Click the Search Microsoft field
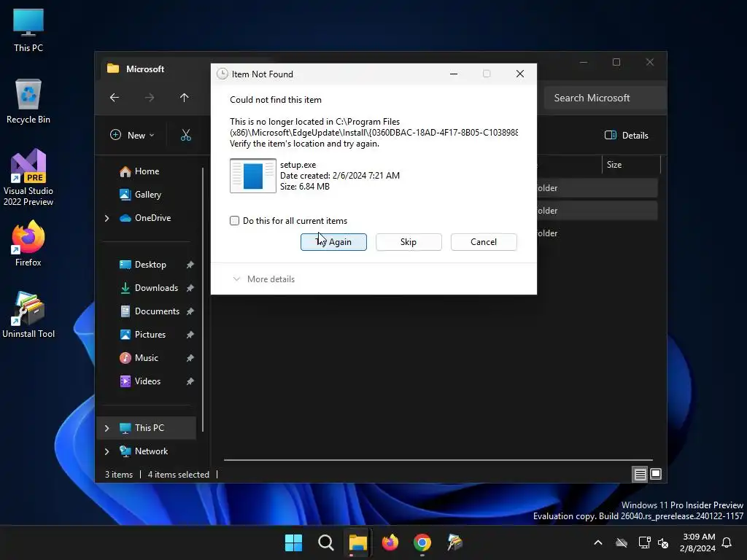 tap(605, 98)
